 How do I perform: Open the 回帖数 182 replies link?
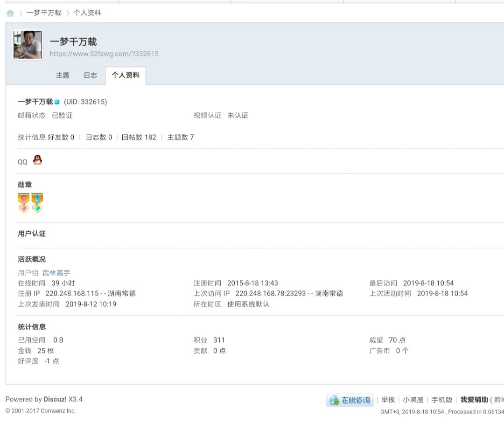click(139, 137)
